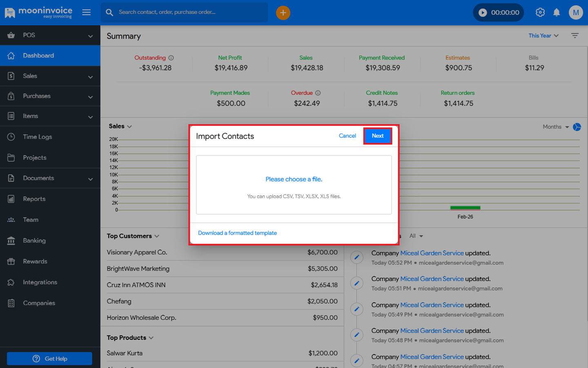Click Please choose a file area
The width and height of the screenshot is (588, 368).
(x=294, y=180)
